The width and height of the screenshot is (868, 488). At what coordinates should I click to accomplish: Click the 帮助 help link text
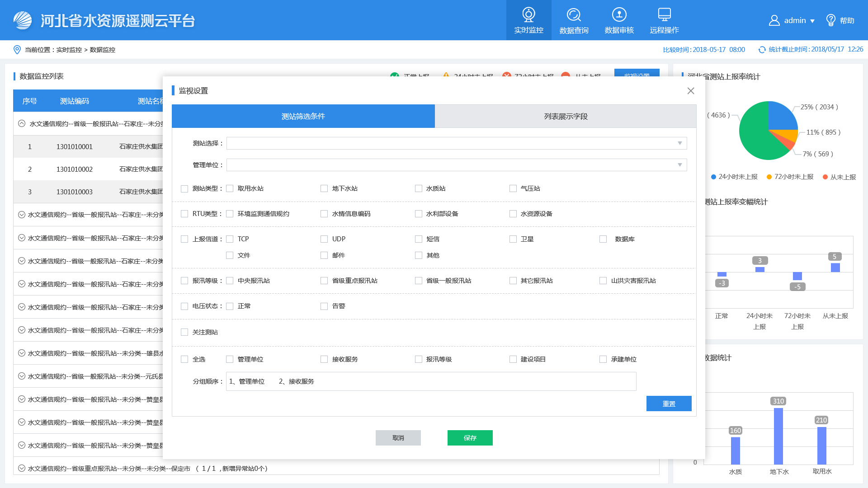(847, 21)
